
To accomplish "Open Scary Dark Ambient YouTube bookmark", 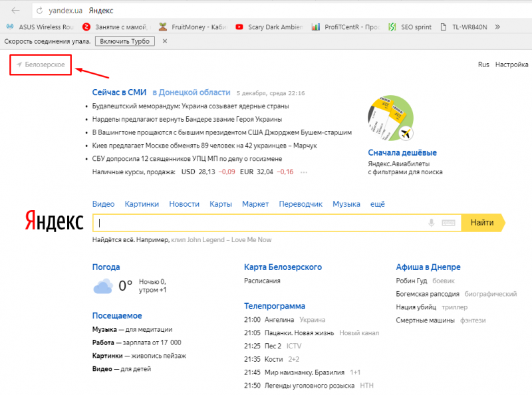I will pos(269,27).
